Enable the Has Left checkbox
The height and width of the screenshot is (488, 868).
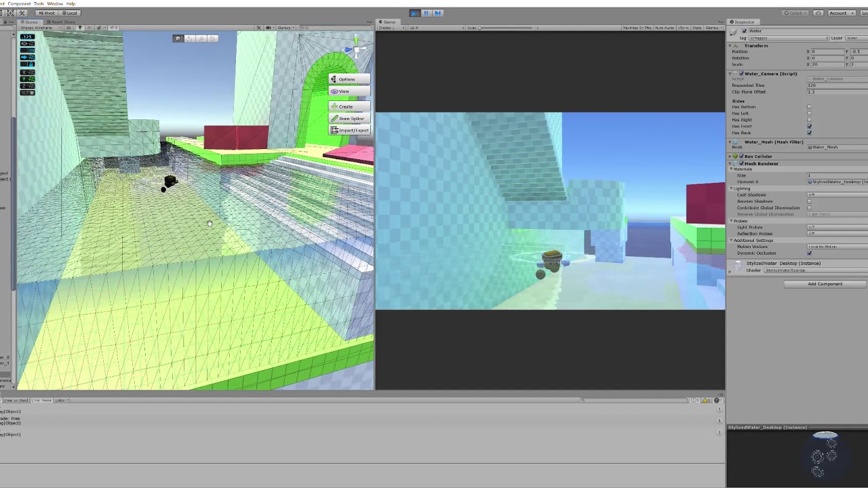[x=809, y=113]
